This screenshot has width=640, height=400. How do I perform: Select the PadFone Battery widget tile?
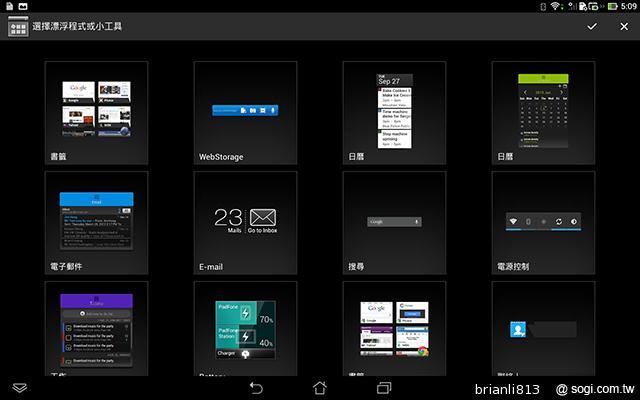(245, 329)
